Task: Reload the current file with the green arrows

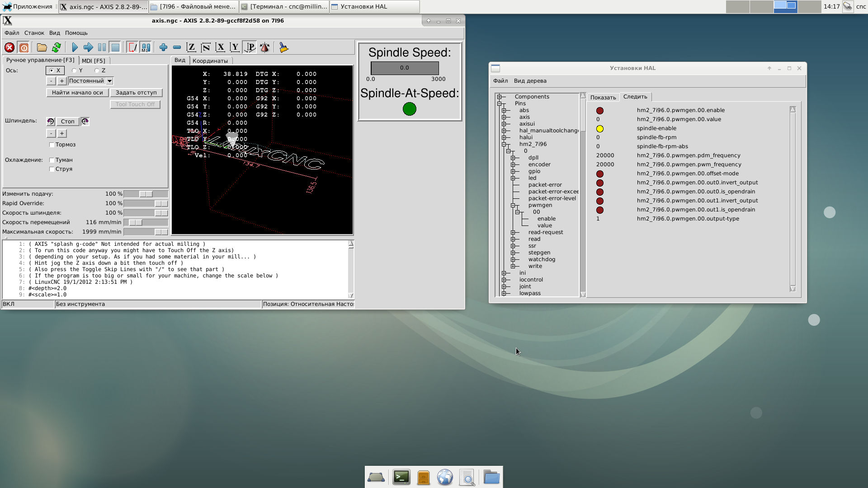Action: pyautogui.click(x=57, y=47)
